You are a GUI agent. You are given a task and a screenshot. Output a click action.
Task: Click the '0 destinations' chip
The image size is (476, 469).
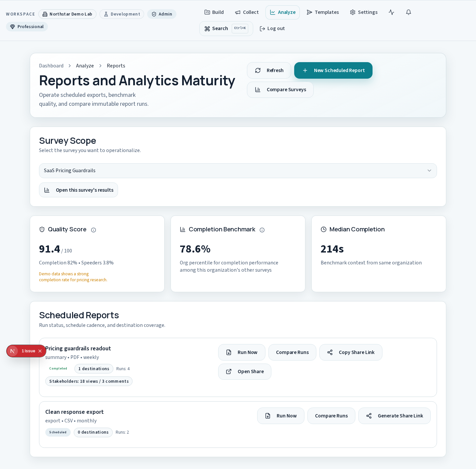pos(93,432)
